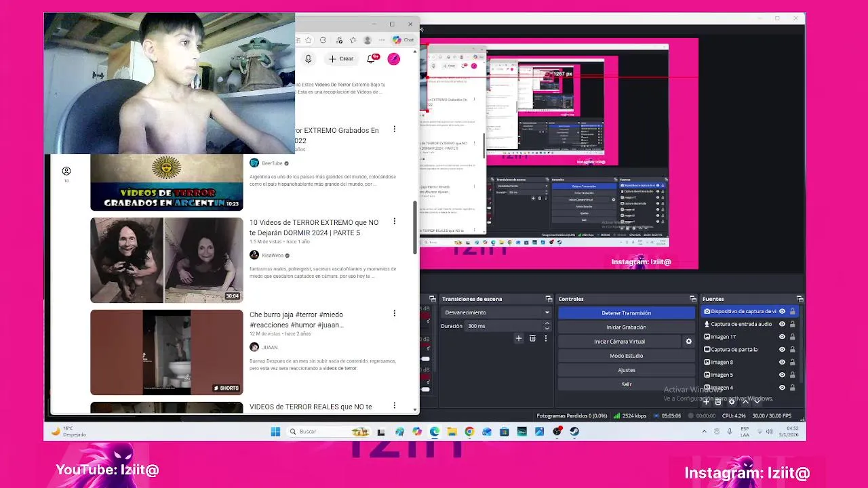Screen dimensions: 868x488
Task: Open options for 'TERROR EXTREMO Grabados En' video
Action: pos(394,129)
